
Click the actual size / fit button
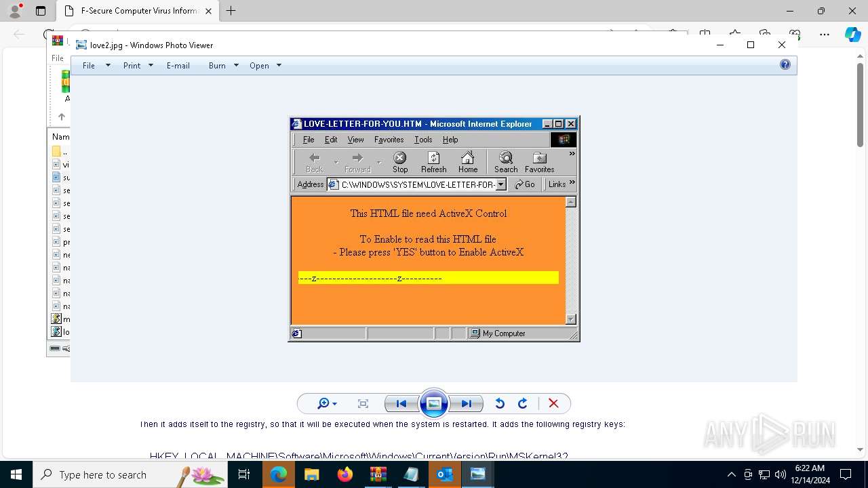pos(363,404)
